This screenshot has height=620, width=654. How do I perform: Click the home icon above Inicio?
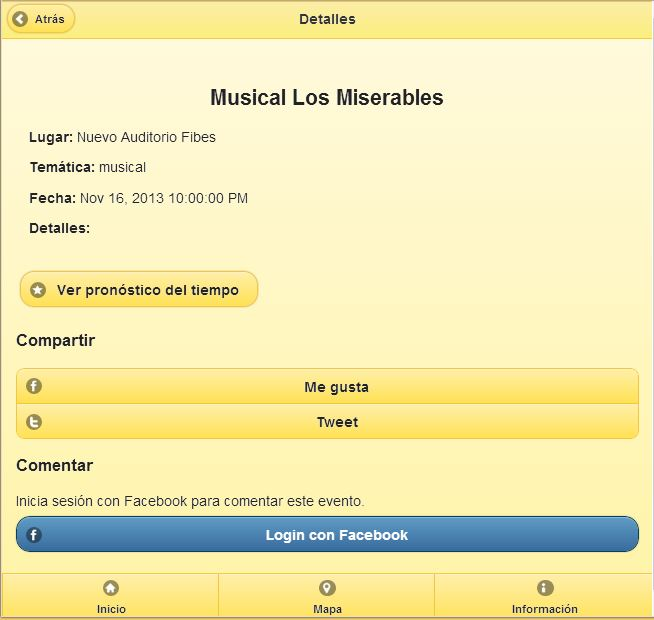click(x=111, y=588)
